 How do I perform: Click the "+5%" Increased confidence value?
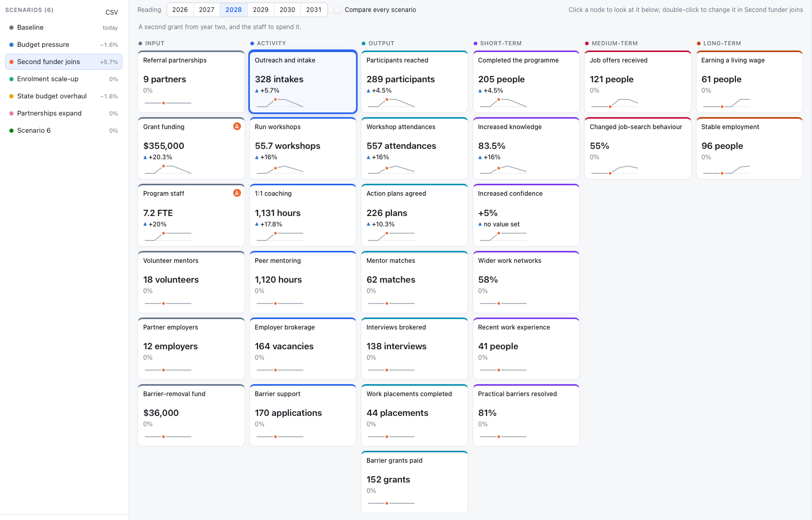point(488,213)
